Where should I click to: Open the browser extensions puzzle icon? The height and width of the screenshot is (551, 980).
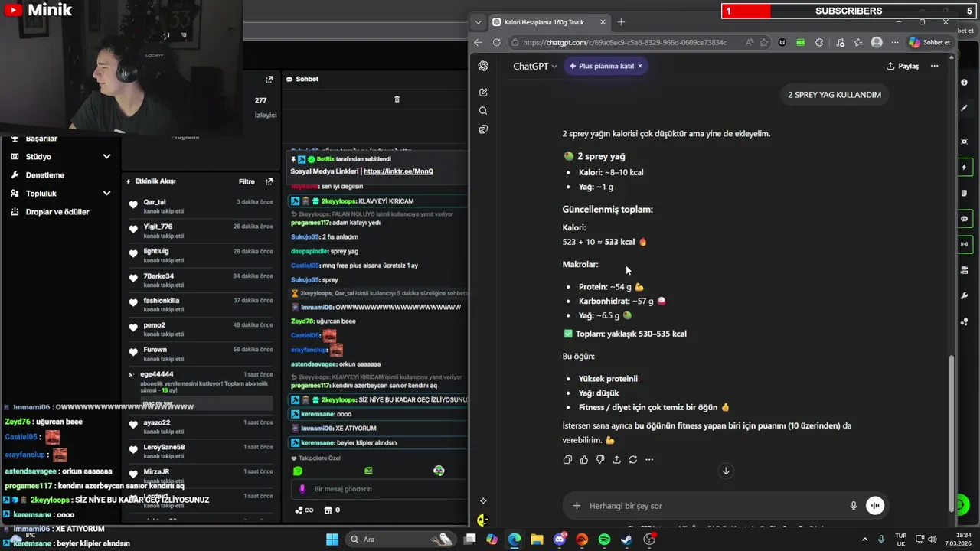(x=820, y=43)
